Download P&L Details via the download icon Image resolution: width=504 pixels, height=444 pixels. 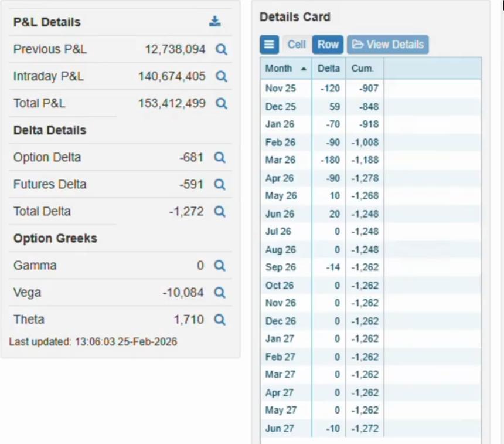click(x=214, y=22)
